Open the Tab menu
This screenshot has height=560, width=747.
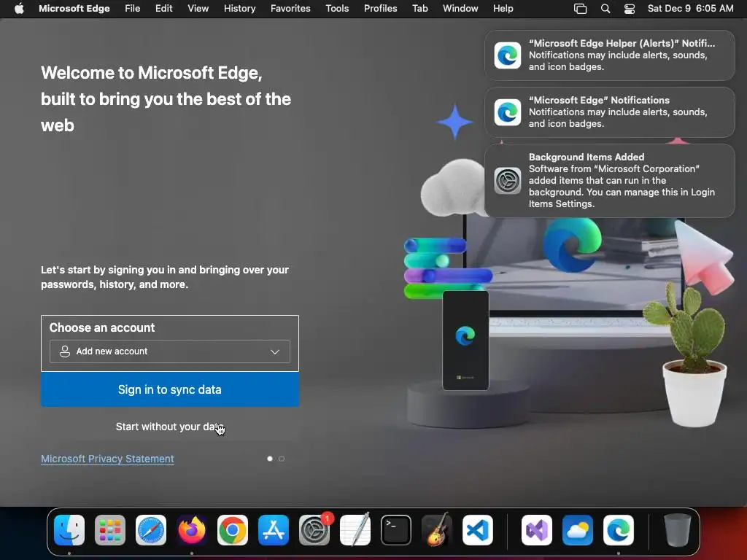420,9
